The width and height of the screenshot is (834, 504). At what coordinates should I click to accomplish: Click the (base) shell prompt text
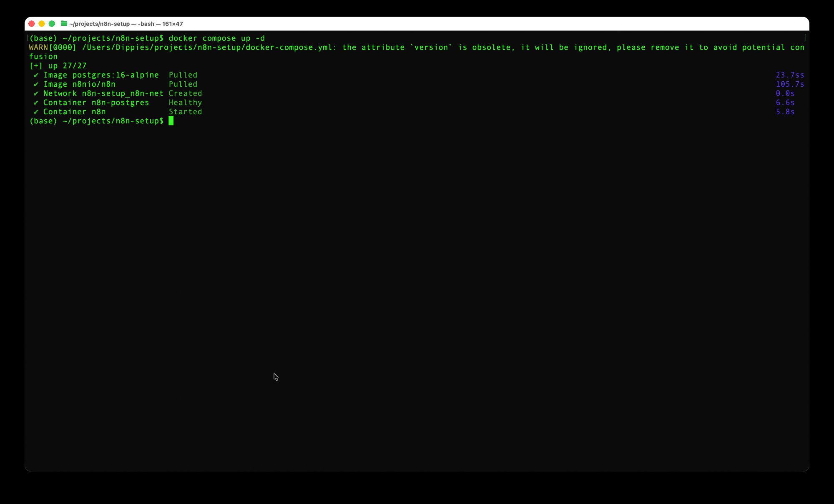coord(43,121)
